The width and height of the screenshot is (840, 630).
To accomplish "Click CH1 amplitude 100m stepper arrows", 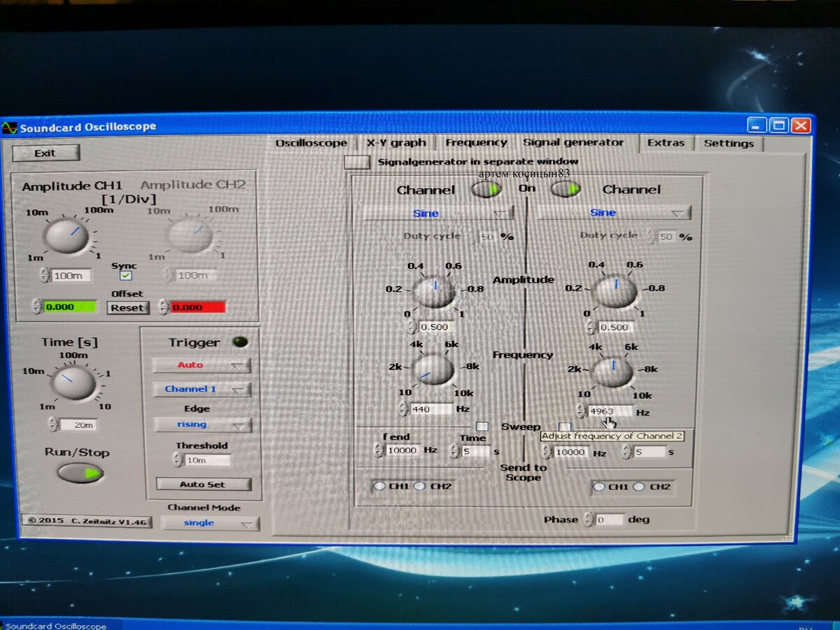I will [45, 276].
